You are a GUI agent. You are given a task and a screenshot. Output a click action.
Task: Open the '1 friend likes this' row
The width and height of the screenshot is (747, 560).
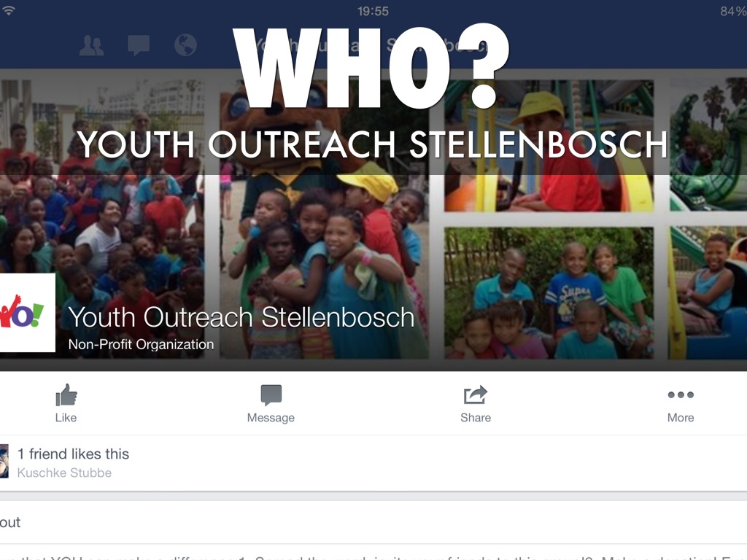pos(373,462)
